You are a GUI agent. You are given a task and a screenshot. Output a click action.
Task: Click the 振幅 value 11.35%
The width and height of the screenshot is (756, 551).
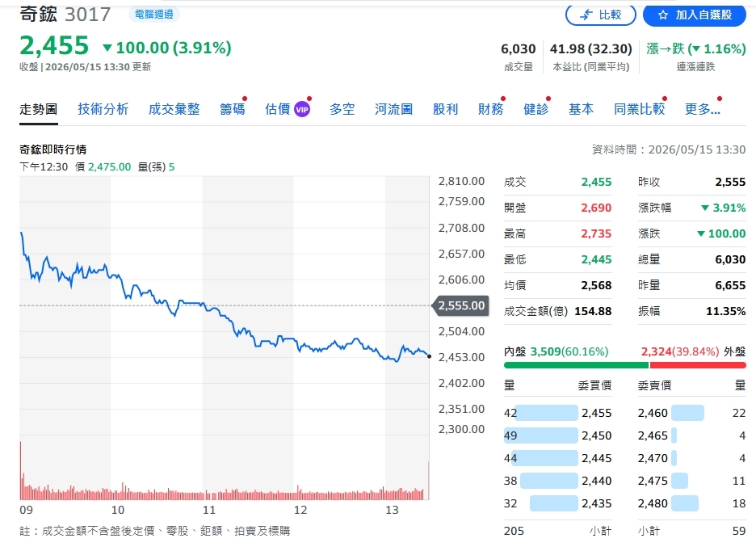[725, 311]
